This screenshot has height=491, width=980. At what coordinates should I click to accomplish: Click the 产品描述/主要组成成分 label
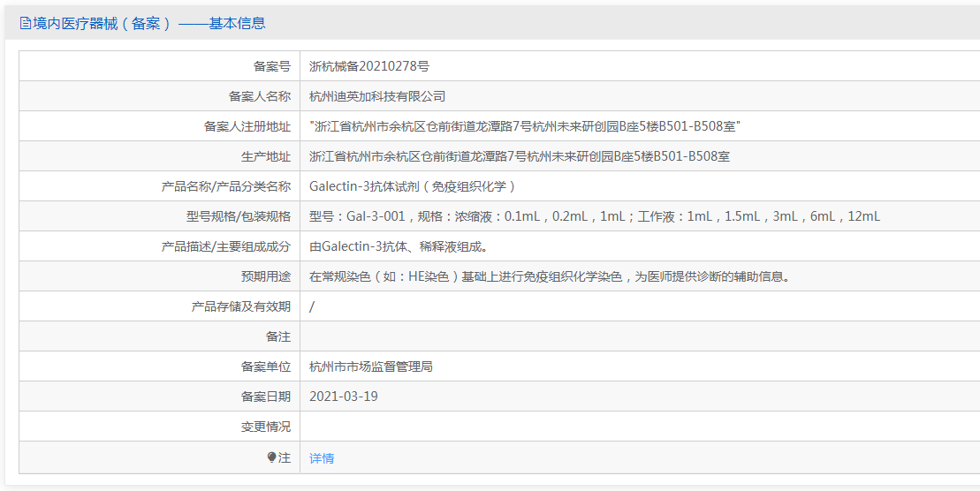pyautogui.click(x=225, y=246)
